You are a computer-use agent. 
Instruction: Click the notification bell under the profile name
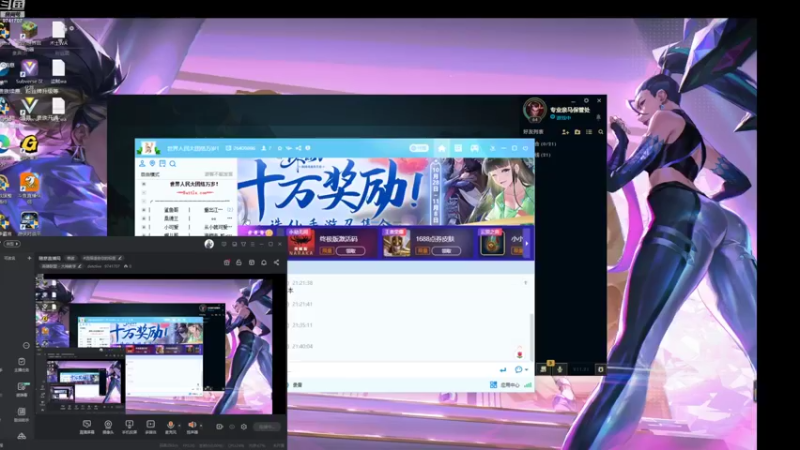pyautogui.click(x=598, y=117)
